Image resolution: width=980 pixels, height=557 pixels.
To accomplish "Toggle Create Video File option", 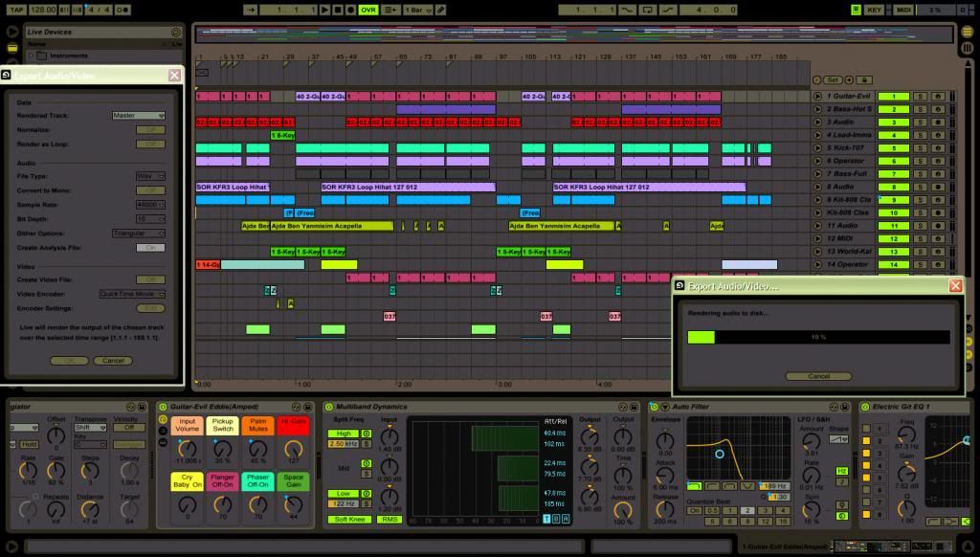I will 150,280.
